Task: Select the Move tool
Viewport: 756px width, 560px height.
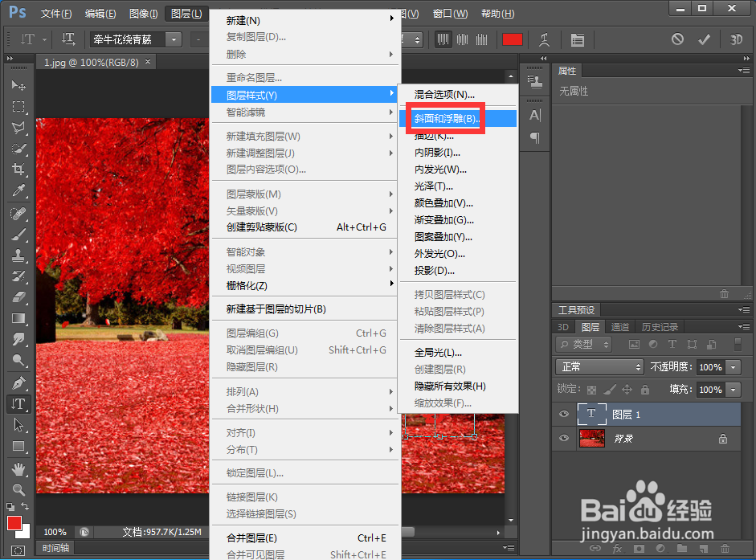Action: click(x=16, y=85)
